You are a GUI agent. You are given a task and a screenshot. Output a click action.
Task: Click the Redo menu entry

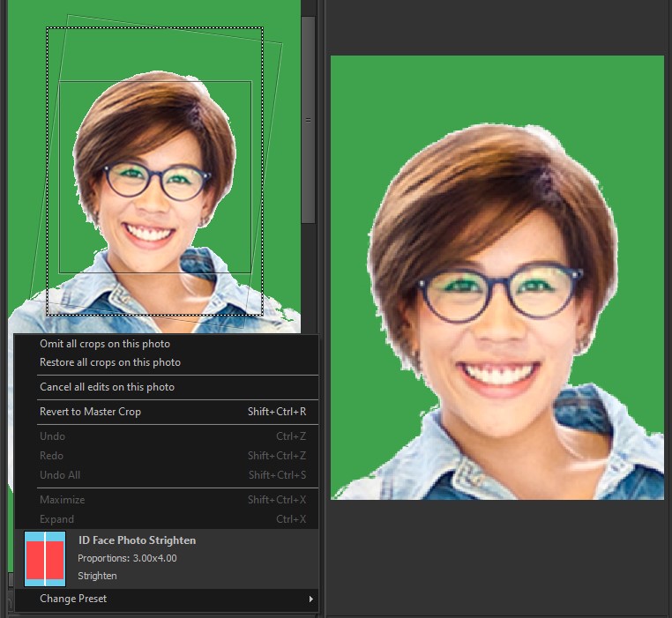click(51, 456)
